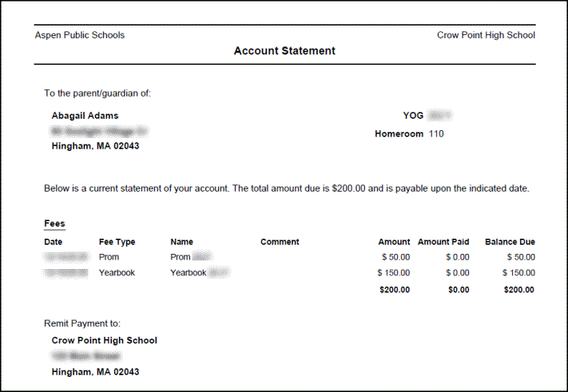Click the Remit Payment to label
The height and width of the screenshot is (392, 568).
click(82, 323)
